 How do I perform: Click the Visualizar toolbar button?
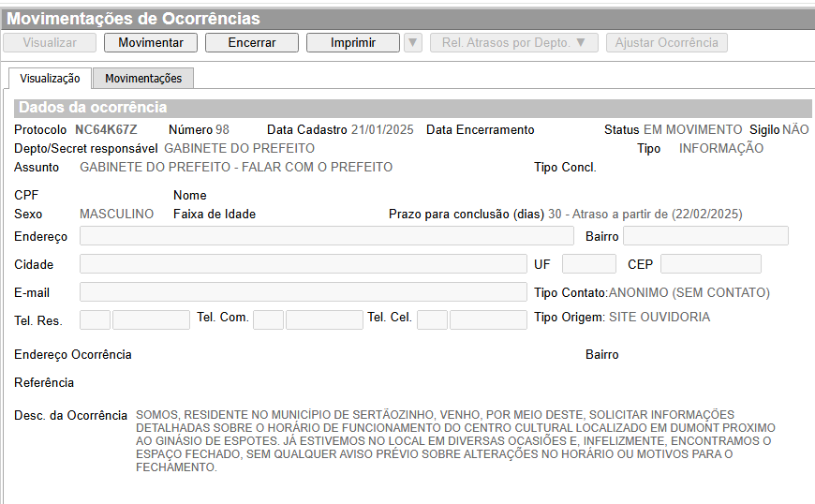click(50, 43)
